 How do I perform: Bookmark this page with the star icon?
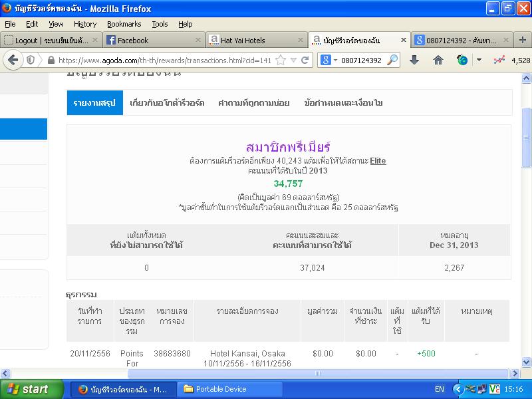(x=281, y=61)
